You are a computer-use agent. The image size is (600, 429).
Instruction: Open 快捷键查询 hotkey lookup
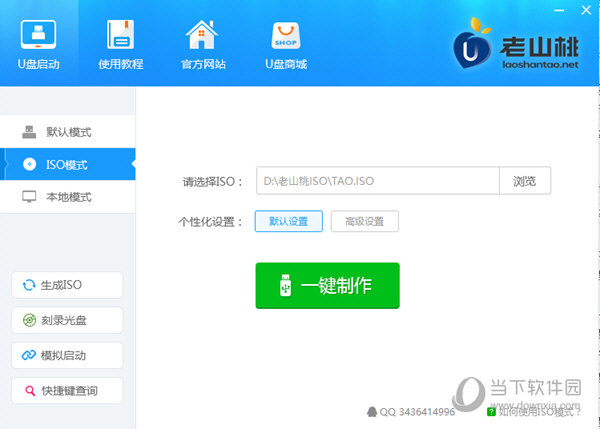[67, 391]
